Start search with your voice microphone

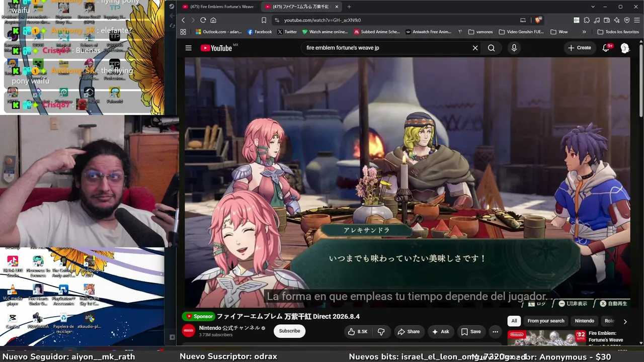point(514,48)
